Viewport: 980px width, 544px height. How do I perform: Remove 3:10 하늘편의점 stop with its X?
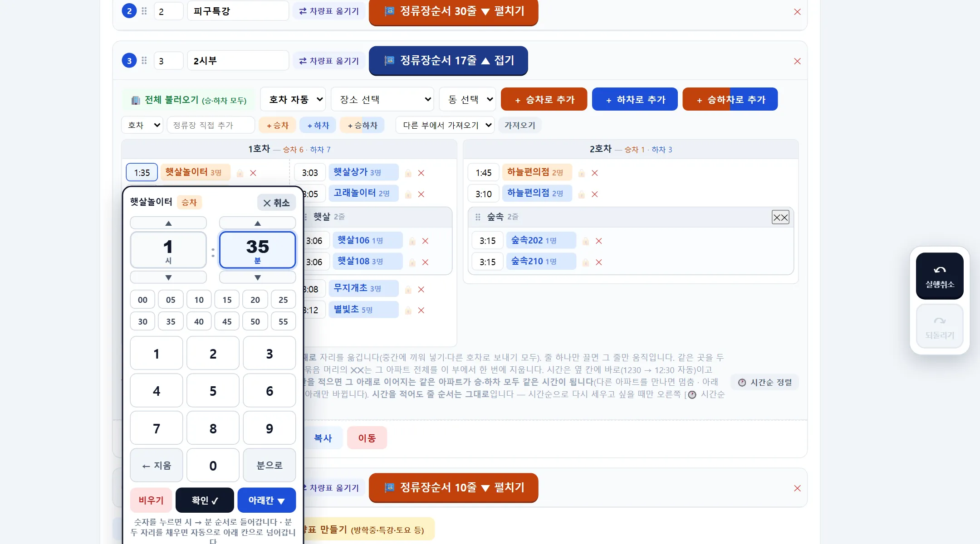coord(595,194)
